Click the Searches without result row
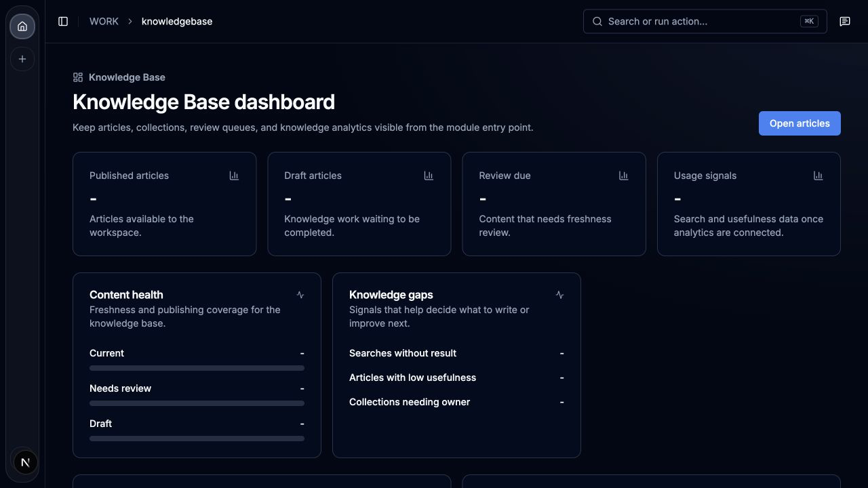The height and width of the screenshot is (488, 868). (456, 353)
